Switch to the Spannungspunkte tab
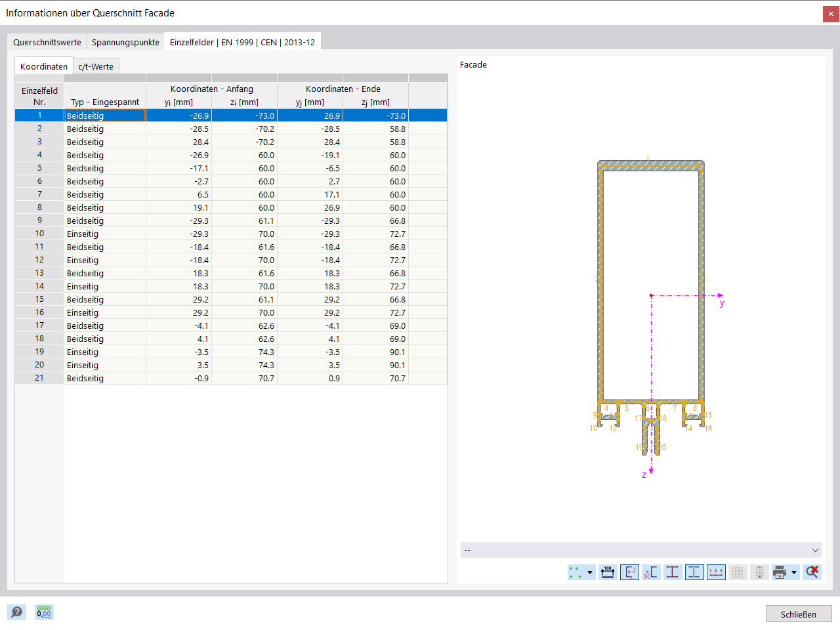This screenshot has height=630, width=840. pos(125,42)
